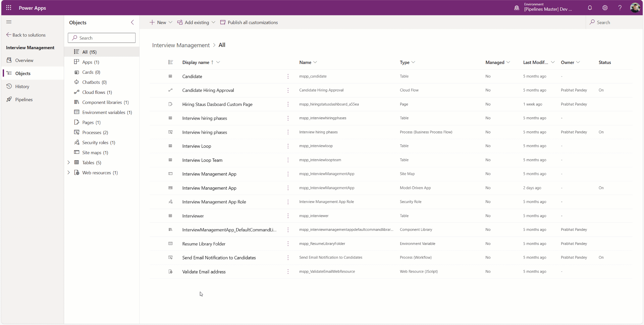The width and height of the screenshot is (644, 325).
Task: Open the Pipelines section
Action: pos(24,99)
